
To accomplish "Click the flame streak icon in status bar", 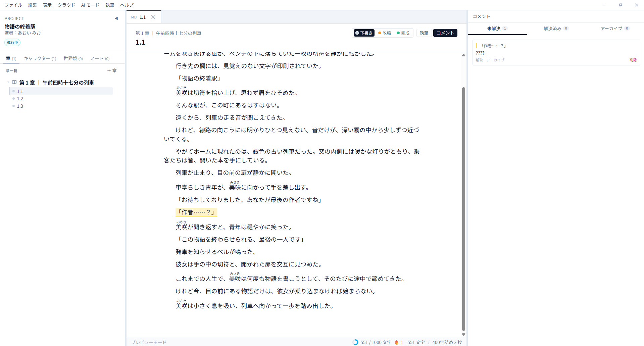I will coord(396,342).
